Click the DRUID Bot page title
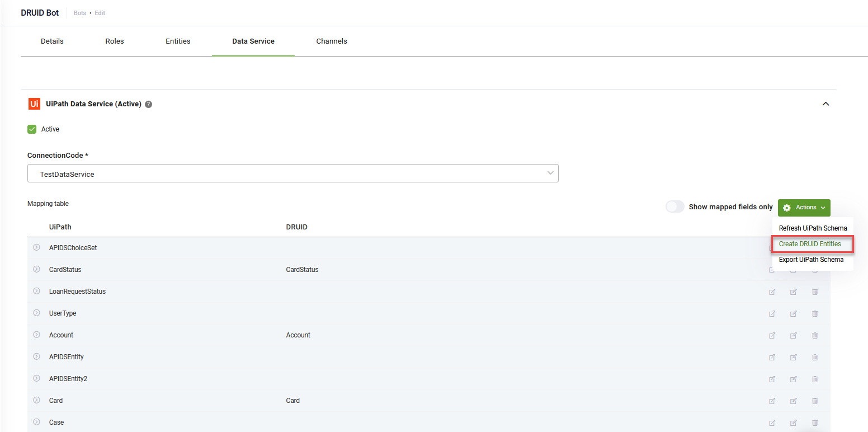Image resolution: width=868 pixels, height=432 pixels. [x=40, y=13]
